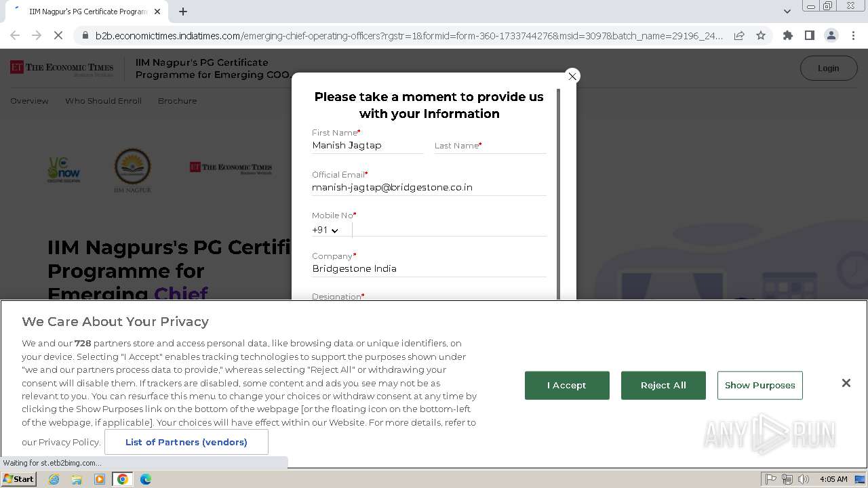Image resolution: width=868 pixels, height=488 pixels.
Task: Click the address bar URL
Action: tap(409, 35)
